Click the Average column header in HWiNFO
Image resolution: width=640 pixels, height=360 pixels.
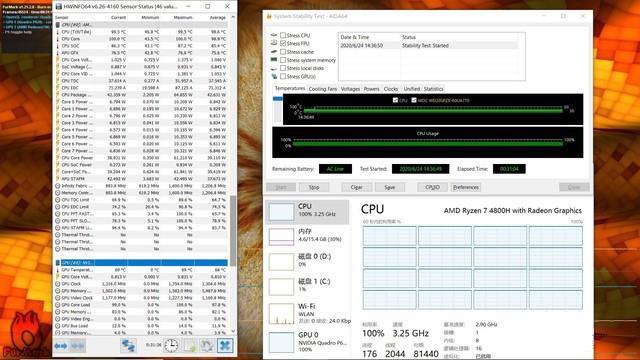click(x=218, y=18)
